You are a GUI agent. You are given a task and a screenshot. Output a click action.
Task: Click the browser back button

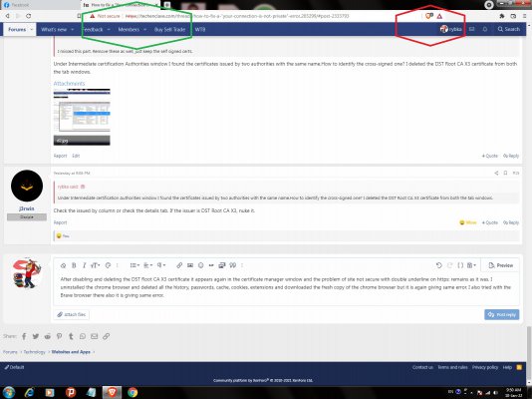[x=7, y=16]
